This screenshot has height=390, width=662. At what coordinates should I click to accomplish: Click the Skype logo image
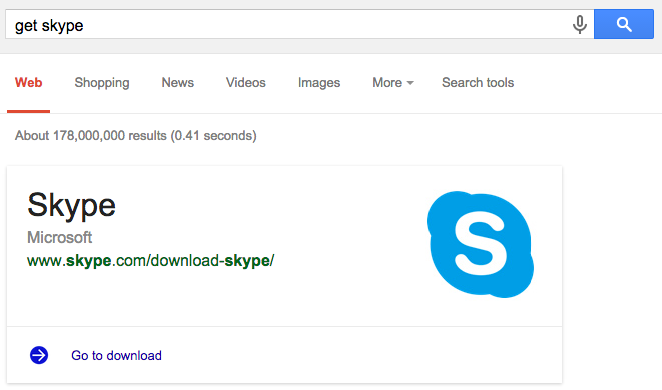pyautogui.click(x=480, y=244)
